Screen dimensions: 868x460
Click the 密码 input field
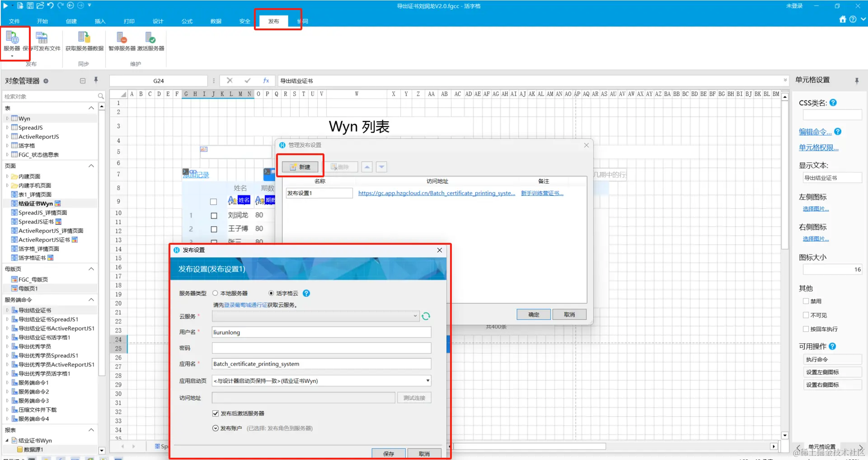coord(321,348)
